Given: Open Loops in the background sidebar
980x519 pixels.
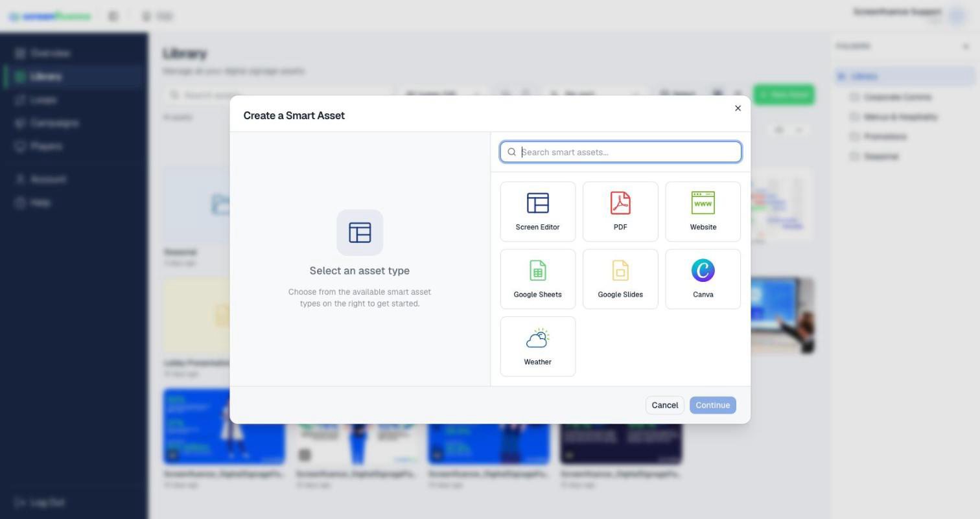Looking at the screenshot, I should (74, 100).
